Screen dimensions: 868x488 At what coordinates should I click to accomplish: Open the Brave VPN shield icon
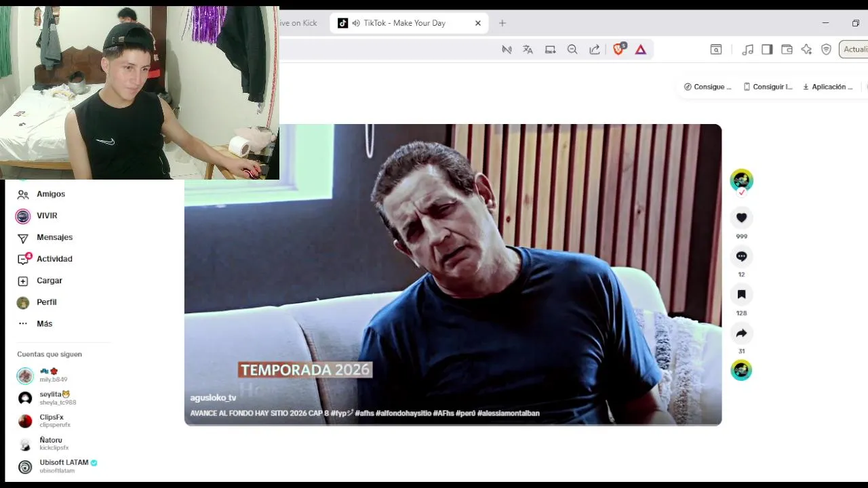pos(826,49)
